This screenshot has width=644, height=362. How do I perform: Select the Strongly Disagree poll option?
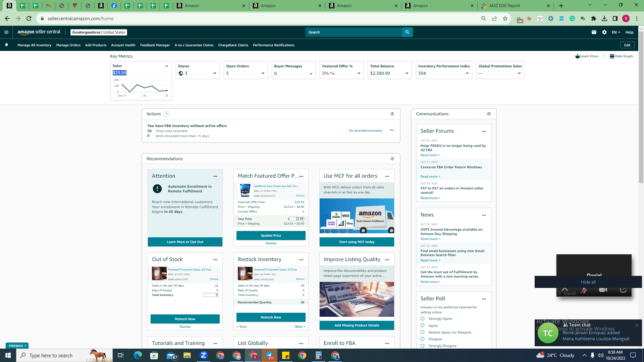click(x=422, y=346)
